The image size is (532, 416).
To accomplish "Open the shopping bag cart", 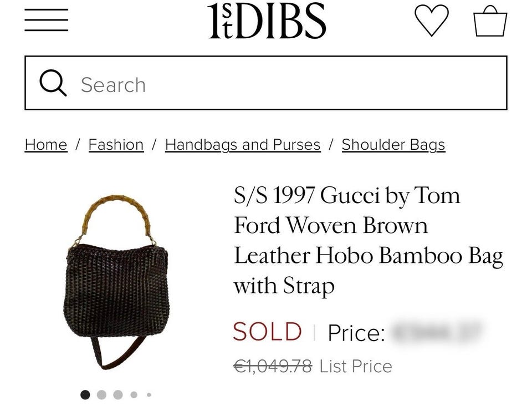I will coord(490,21).
